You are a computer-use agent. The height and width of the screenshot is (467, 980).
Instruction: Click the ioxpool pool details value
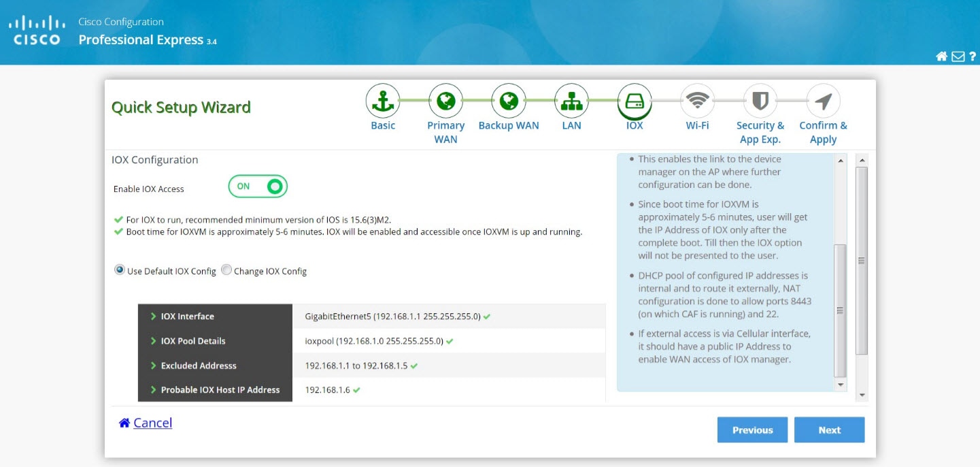coord(374,341)
